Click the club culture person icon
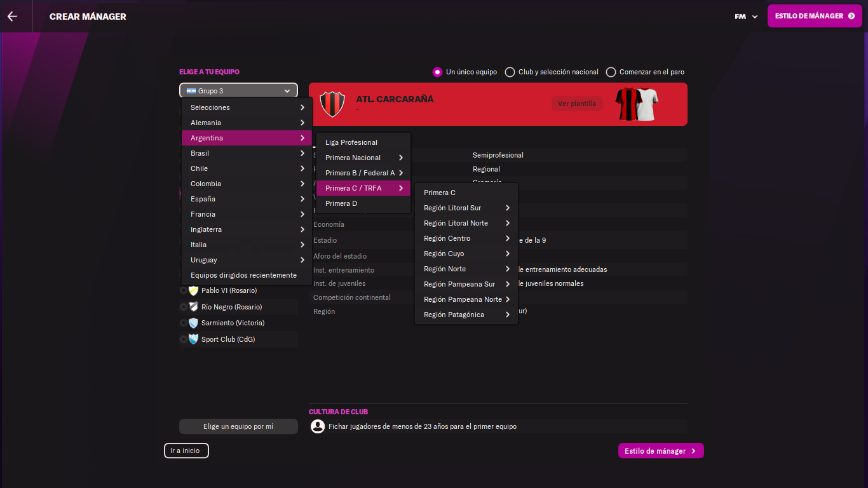The width and height of the screenshot is (868, 488). 318,426
